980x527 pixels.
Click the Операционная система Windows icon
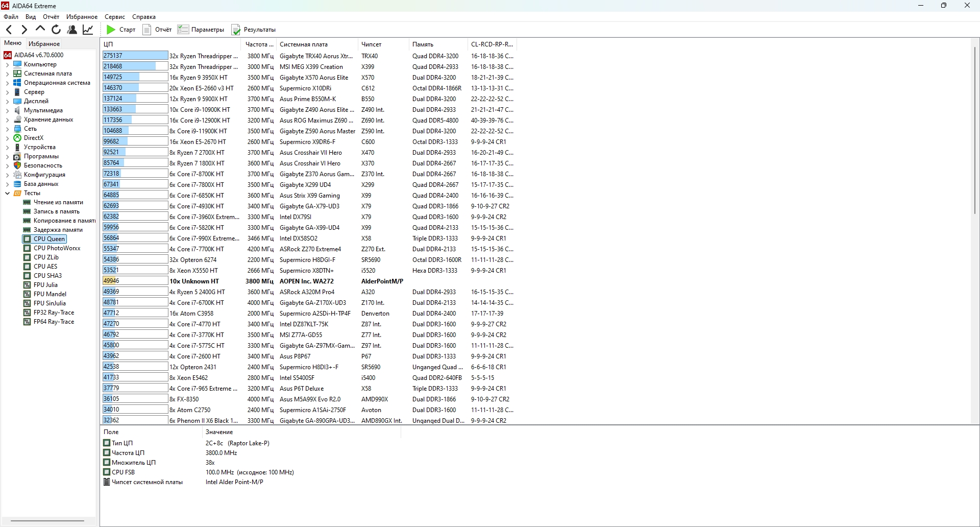(17, 83)
